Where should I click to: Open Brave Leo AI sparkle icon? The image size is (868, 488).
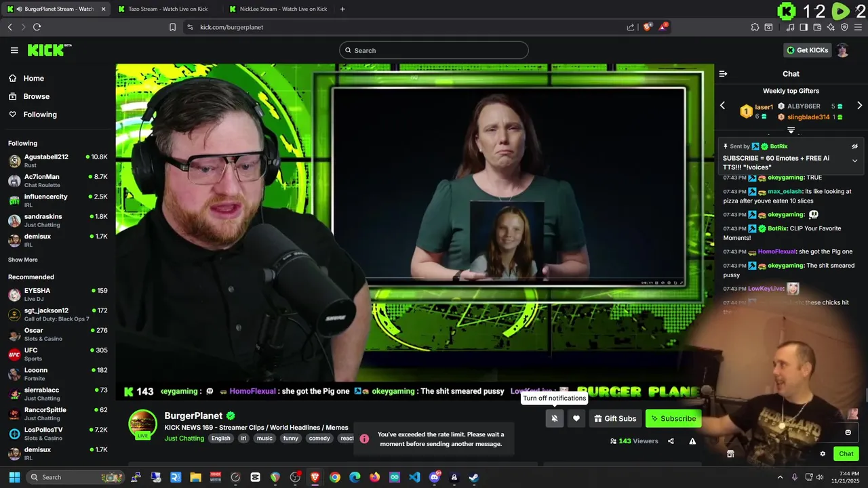click(831, 27)
